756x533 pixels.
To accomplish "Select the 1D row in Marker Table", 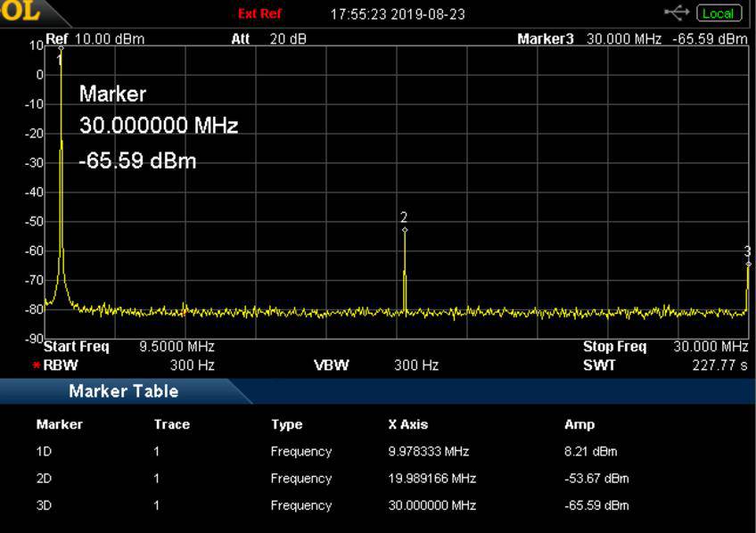I will [45, 452].
